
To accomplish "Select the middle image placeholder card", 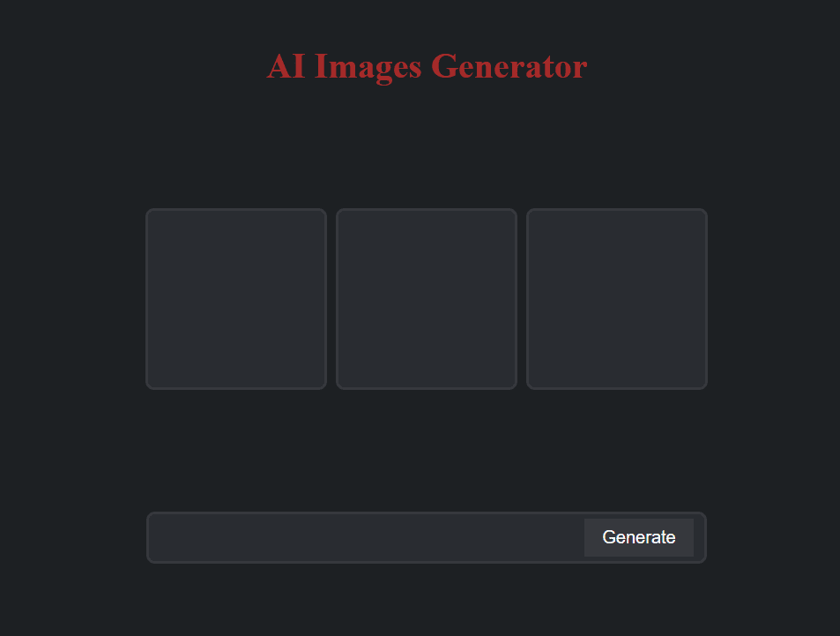I will coord(427,299).
